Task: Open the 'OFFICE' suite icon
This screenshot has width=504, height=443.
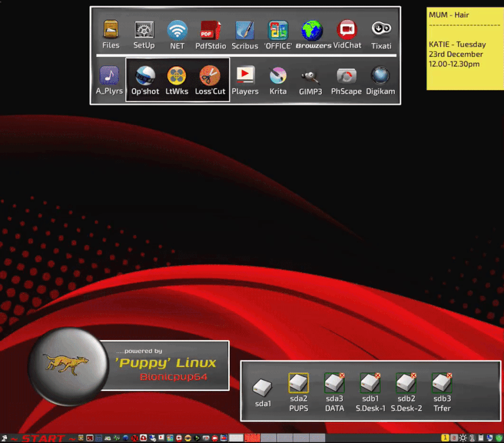Action: pyautogui.click(x=278, y=30)
